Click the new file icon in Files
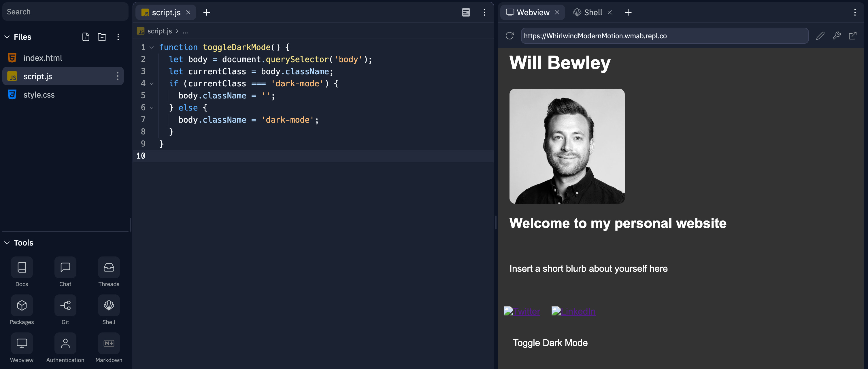Image resolution: width=868 pixels, height=369 pixels. click(86, 37)
